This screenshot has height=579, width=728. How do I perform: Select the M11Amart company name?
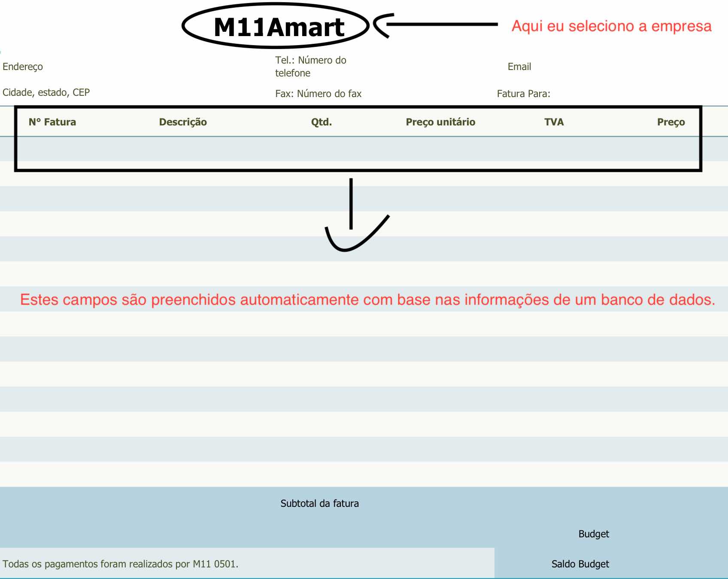pos(279,27)
